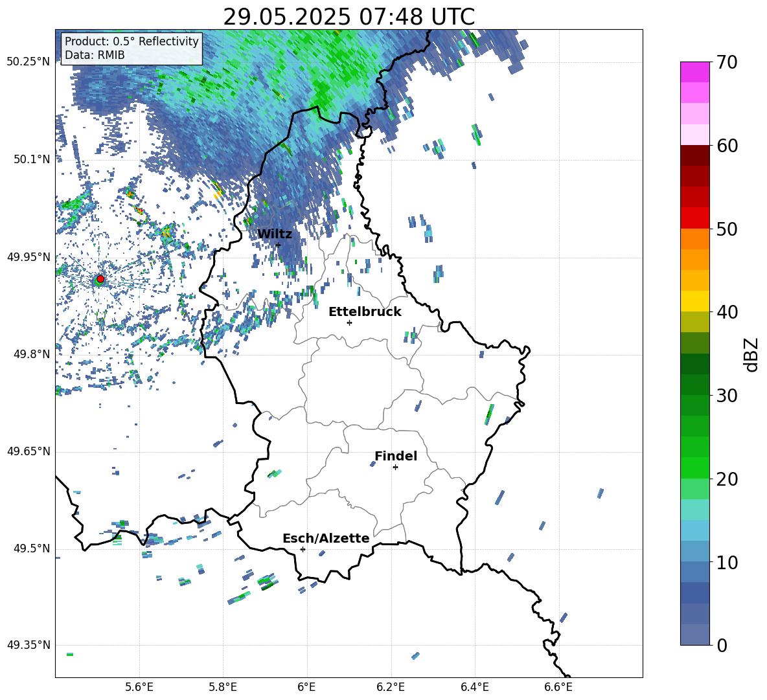The width and height of the screenshot is (767, 700).
Task: Click the 40 colorbar tick label
Action: pyautogui.click(x=727, y=312)
